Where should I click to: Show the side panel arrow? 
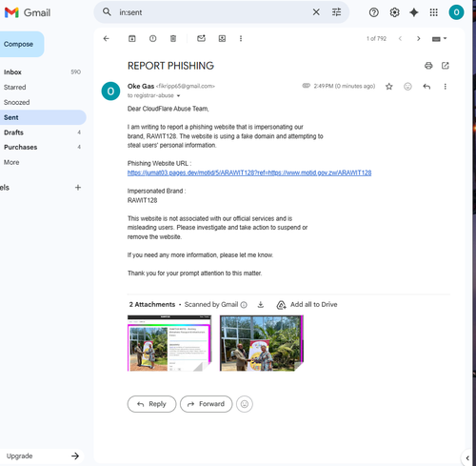tap(467, 458)
